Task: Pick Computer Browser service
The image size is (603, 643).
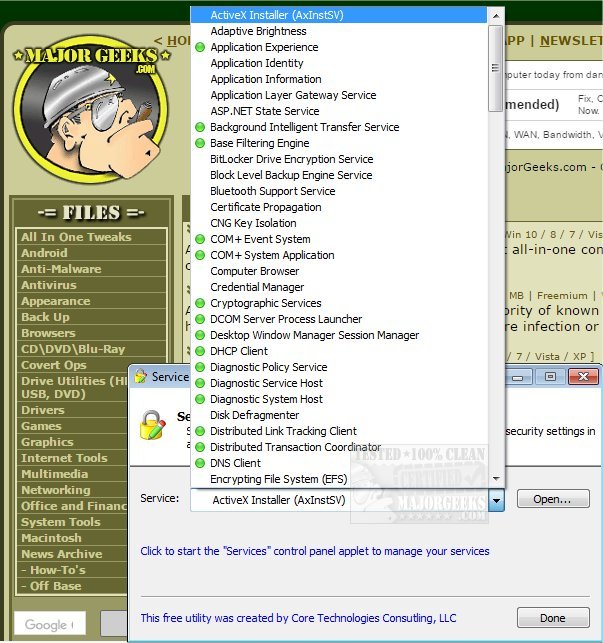Action: point(339,271)
